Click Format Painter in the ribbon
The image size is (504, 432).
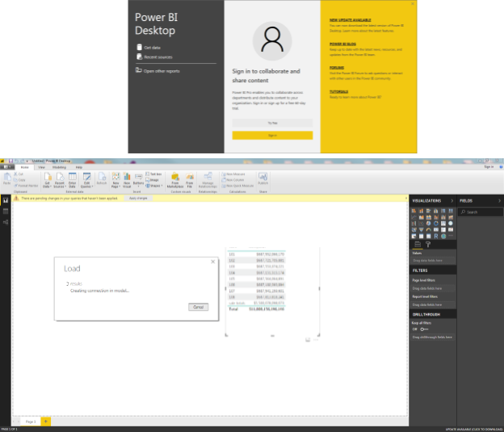click(26, 186)
